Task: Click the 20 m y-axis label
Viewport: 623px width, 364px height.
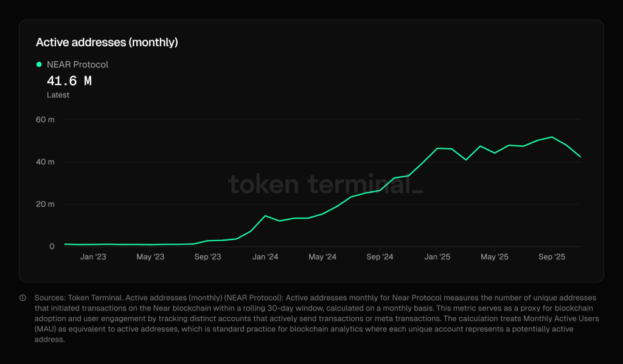Action: 45,204
